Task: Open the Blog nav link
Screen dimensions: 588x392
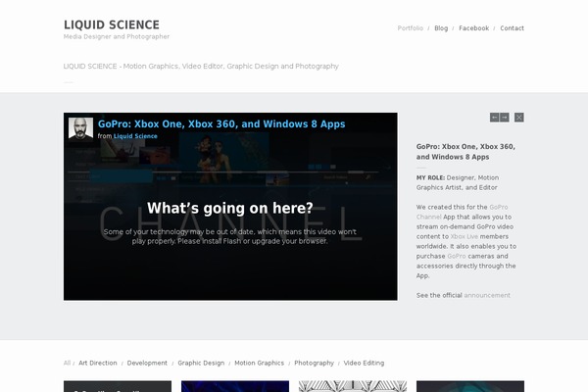Action: click(x=441, y=28)
